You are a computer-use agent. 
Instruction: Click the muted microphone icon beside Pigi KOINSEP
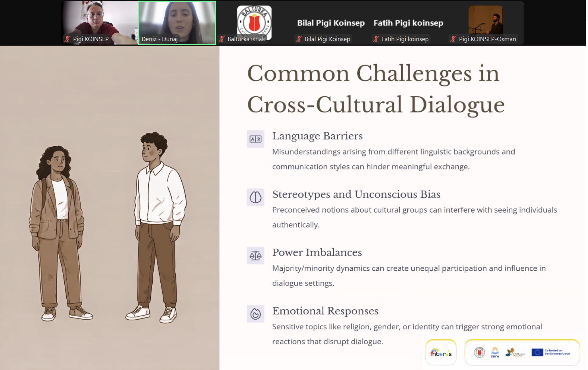tap(67, 39)
